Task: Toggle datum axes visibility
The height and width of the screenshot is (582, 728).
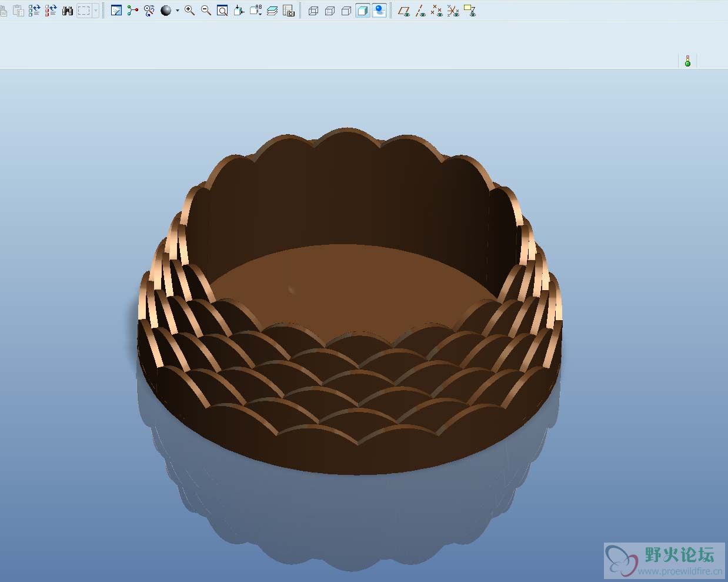Action: coord(420,11)
